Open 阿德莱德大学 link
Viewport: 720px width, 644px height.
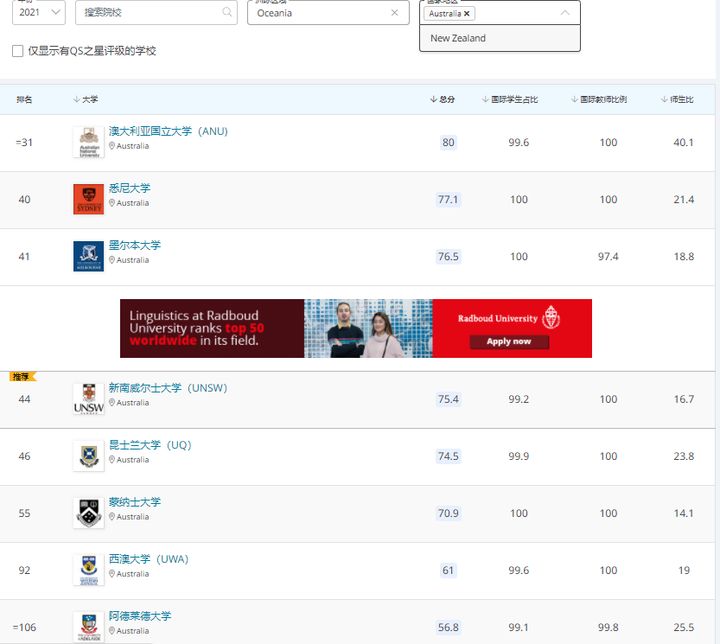pos(140,616)
